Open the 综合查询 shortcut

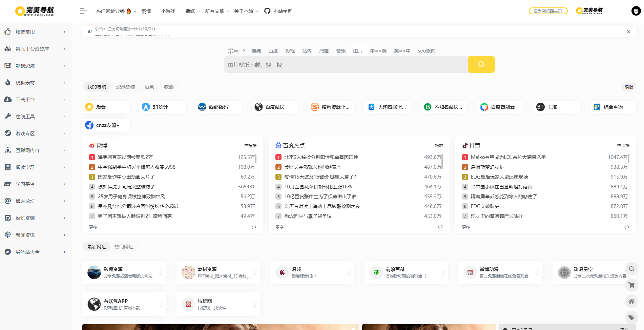point(613,107)
